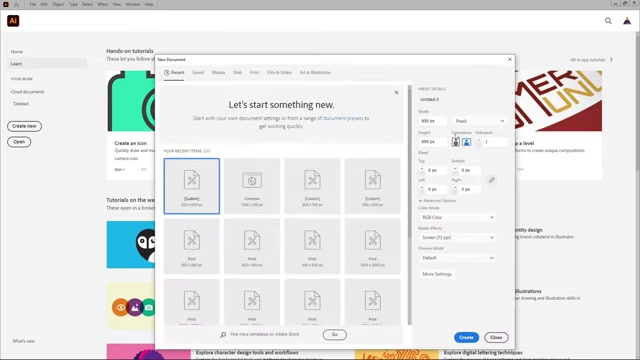Viewport: 640px width, 360px height.
Task: Open What's new in the sidebar
Action: [23, 341]
